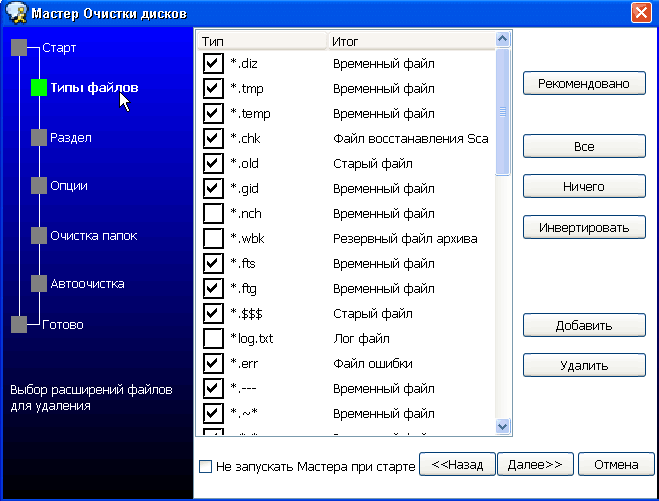Deselect all types with Ничего button
The height and width of the screenshot is (501, 659).
pos(584,186)
